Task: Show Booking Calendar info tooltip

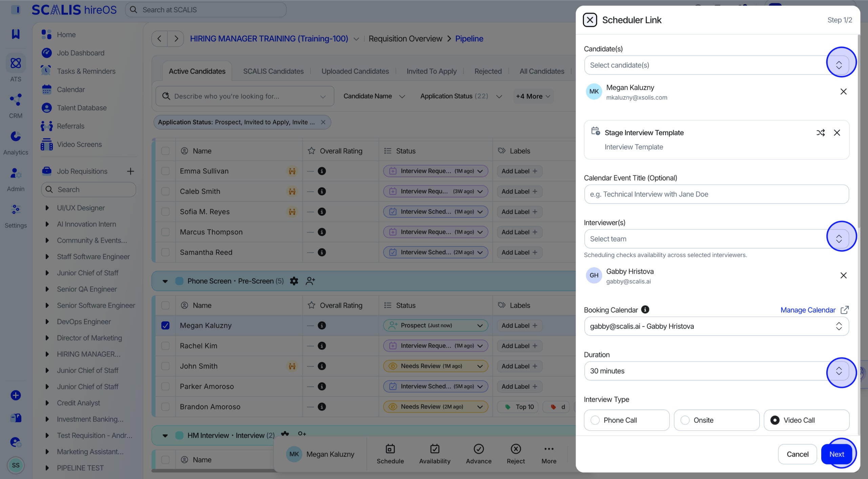Action: point(645,310)
